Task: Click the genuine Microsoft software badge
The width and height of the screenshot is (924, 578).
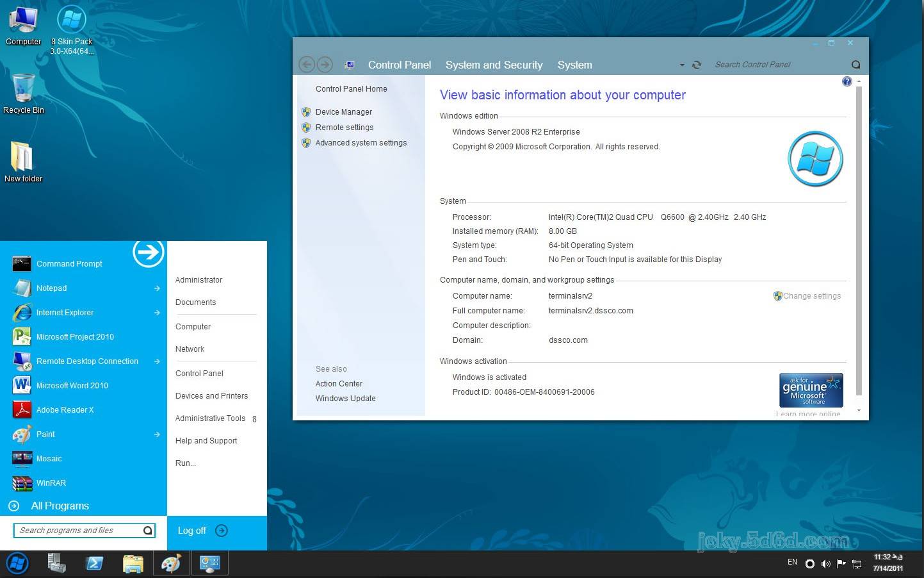Action: tap(811, 390)
